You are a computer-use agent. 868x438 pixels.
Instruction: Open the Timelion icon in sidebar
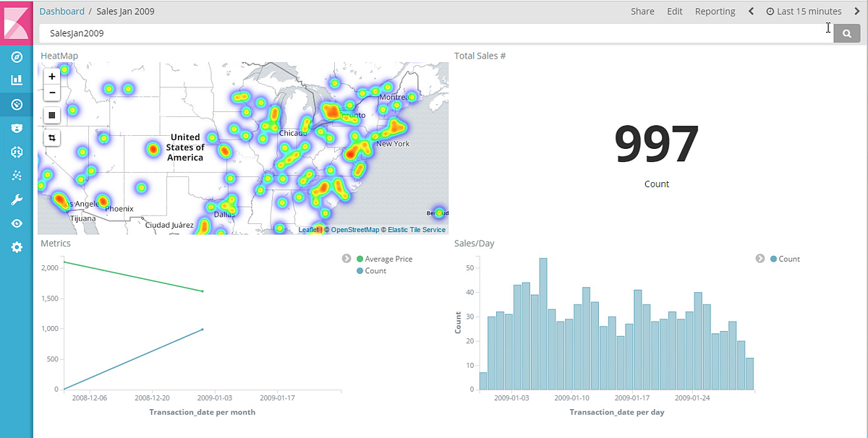[x=16, y=128]
